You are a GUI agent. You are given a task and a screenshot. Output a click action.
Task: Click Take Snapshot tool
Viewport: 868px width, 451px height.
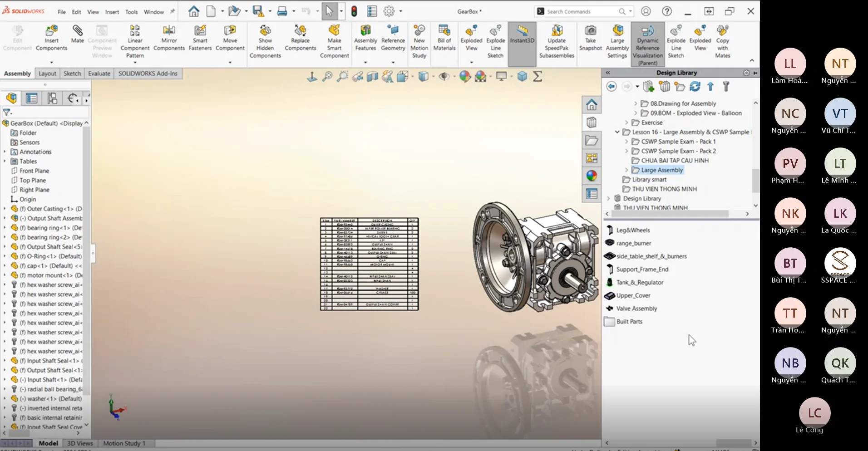590,38
